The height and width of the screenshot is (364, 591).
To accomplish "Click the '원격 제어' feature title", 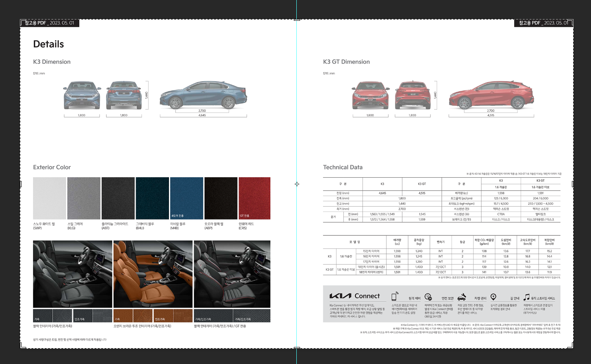I will (414, 298).
